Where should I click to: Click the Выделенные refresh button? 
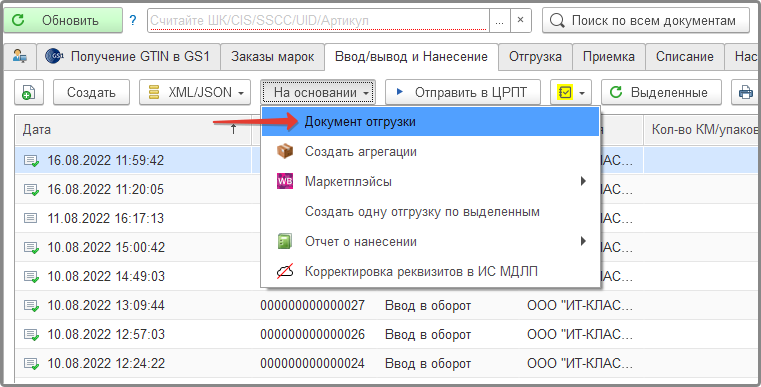[x=661, y=92]
